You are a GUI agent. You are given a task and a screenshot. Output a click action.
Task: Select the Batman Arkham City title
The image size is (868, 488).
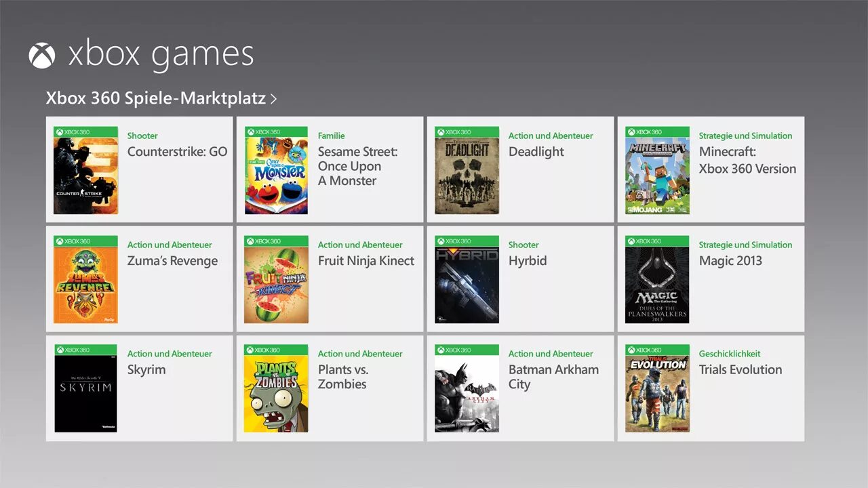click(553, 377)
